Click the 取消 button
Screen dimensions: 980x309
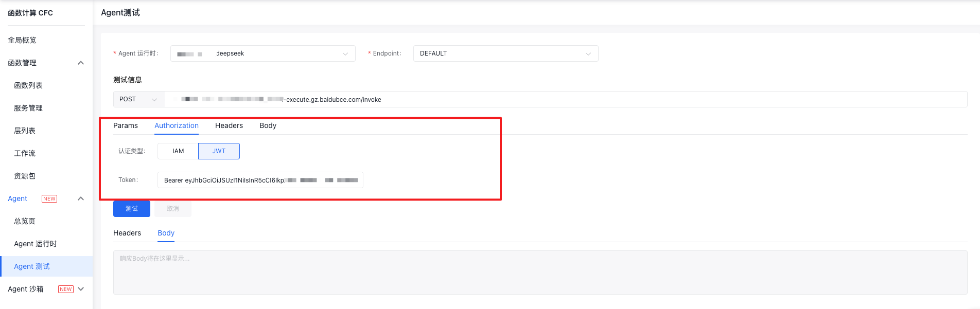(173, 209)
